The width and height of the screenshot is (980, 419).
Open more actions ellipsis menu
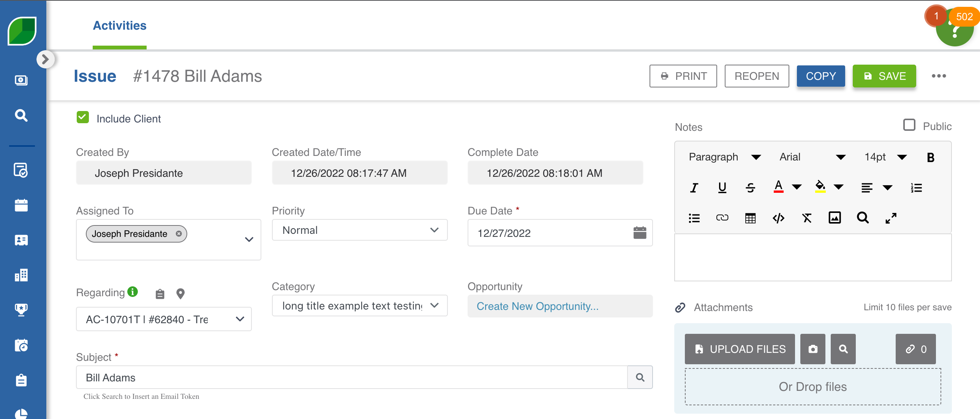(939, 76)
